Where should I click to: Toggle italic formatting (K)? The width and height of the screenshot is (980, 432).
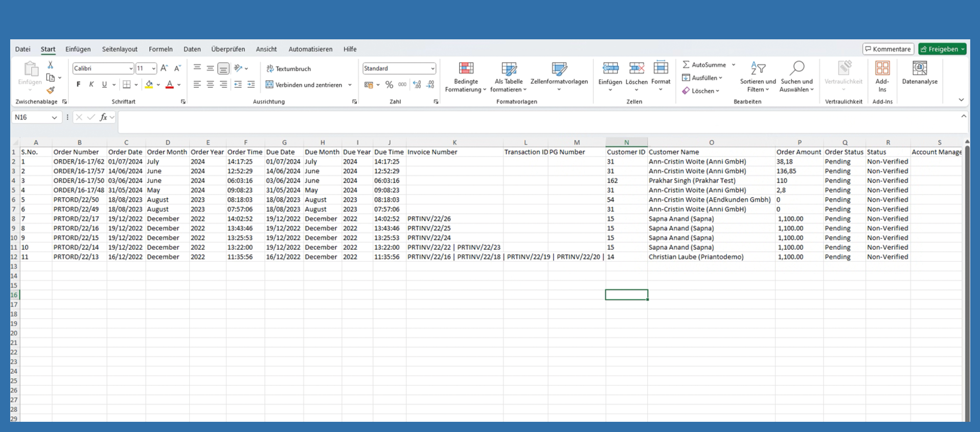click(92, 85)
